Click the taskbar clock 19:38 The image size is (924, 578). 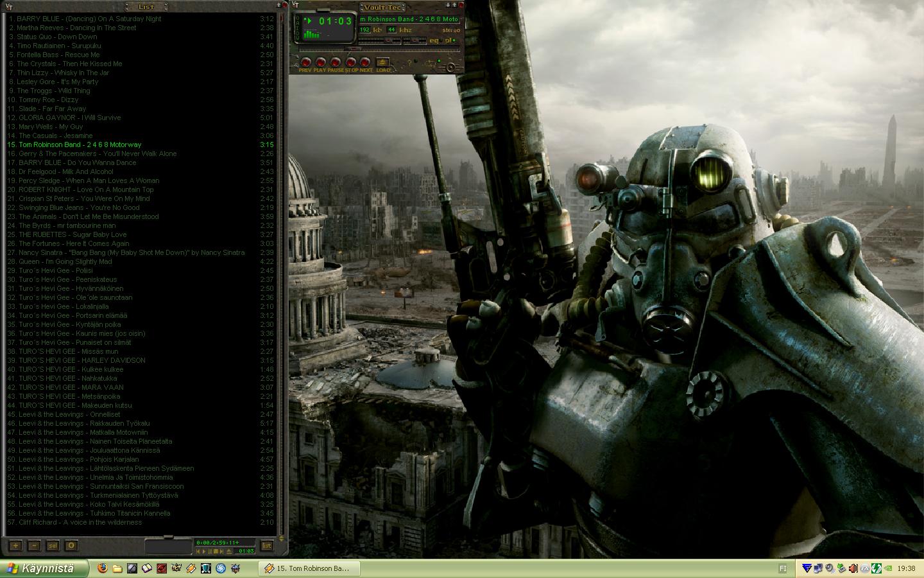(x=907, y=568)
